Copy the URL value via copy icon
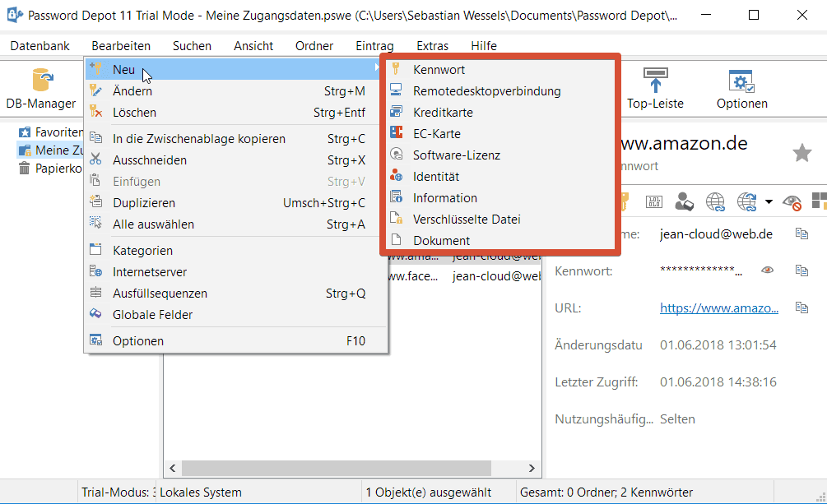Viewport: 827px width, 504px height. coord(801,307)
